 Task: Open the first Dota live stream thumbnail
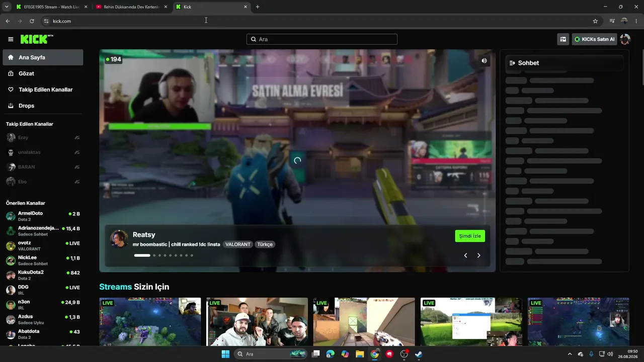tap(150, 322)
